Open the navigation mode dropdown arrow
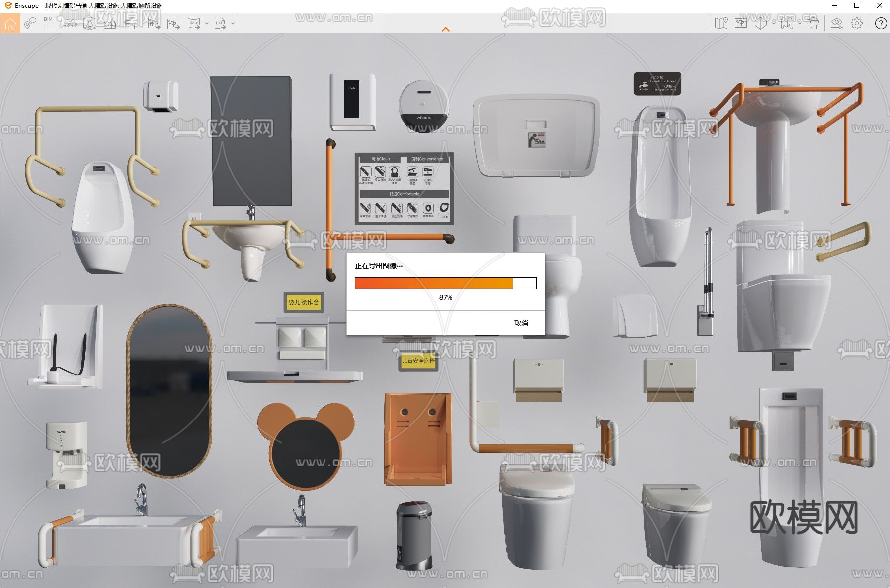The width and height of the screenshot is (890, 588). tap(799, 23)
